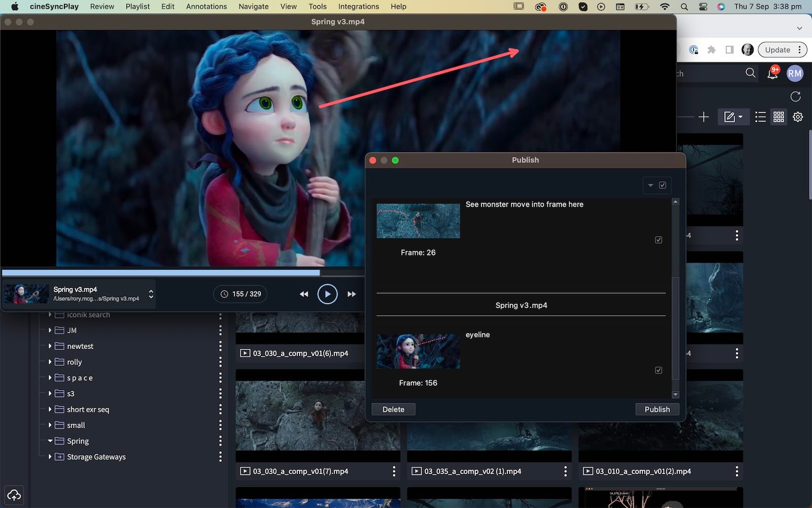This screenshot has width=812, height=508.
Task: Open the dropdown arrow beside select-all checkbox
Action: pos(651,185)
